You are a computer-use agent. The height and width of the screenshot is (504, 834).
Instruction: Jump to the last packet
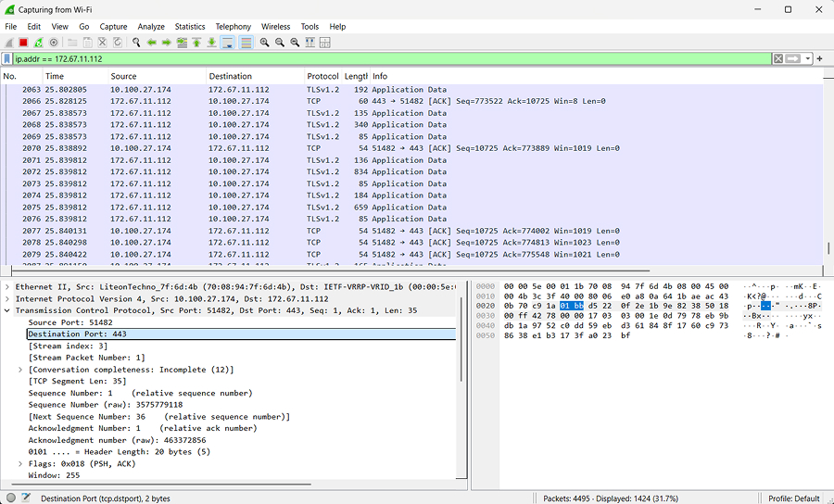[x=211, y=43]
